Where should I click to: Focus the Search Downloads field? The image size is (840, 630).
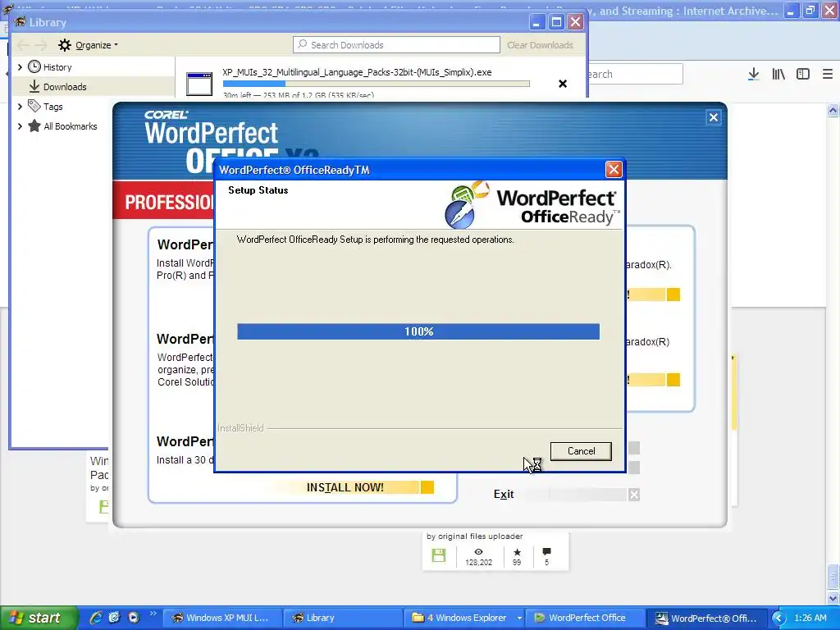coord(396,45)
